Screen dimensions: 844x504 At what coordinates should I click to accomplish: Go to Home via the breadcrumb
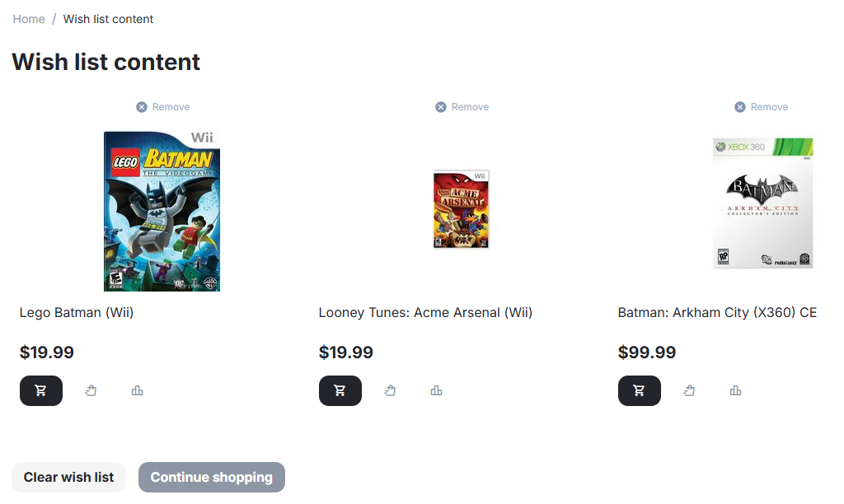[x=29, y=19]
